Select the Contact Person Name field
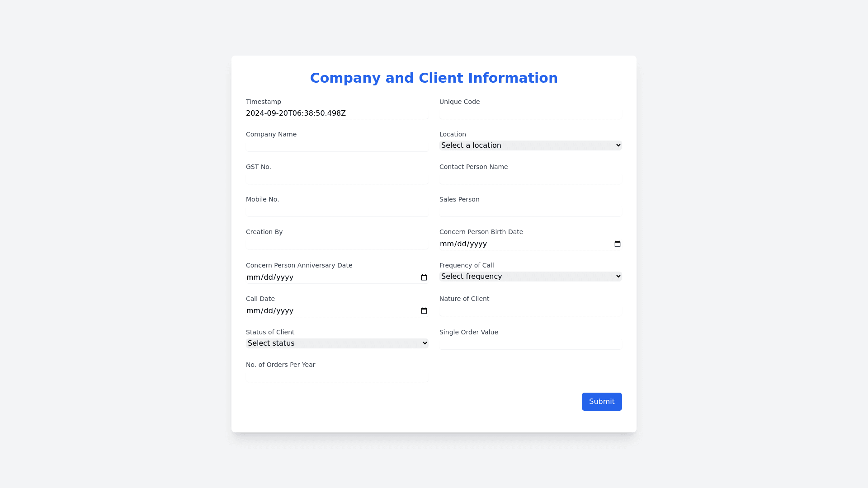868x488 pixels. click(x=530, y=178)
